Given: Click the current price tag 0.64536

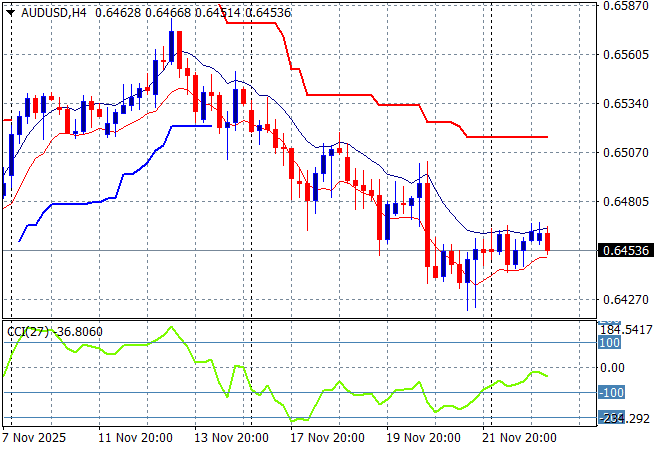Looking at the screenshot, I should coord(625,250).
